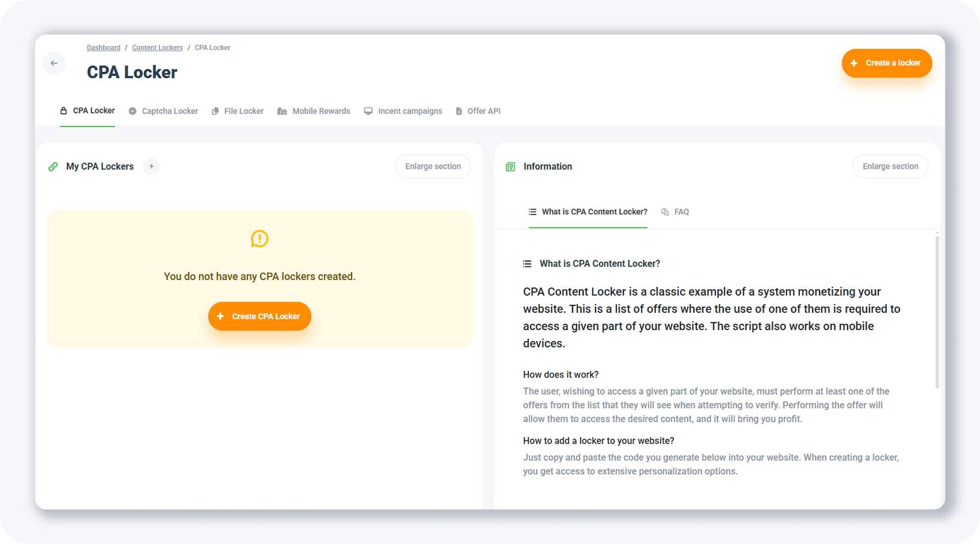Click the Information panel newspaper icon
Image resolution: width=980 pixels, height=544 pixels.
point(510,167)
